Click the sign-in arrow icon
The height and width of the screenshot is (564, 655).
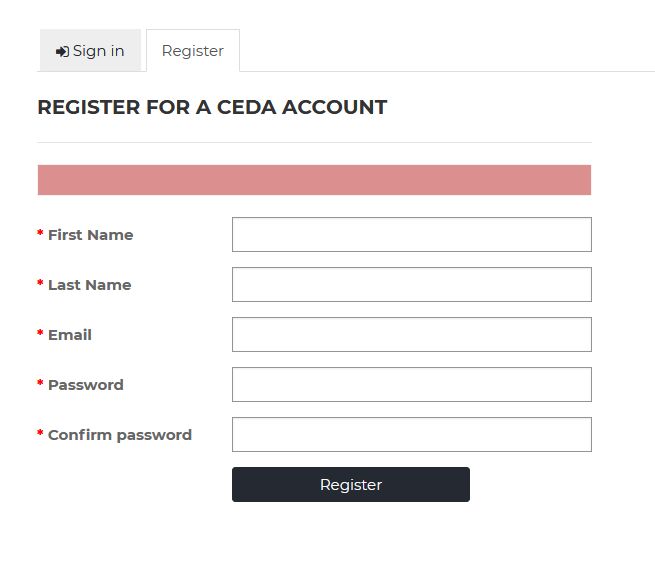62,51
